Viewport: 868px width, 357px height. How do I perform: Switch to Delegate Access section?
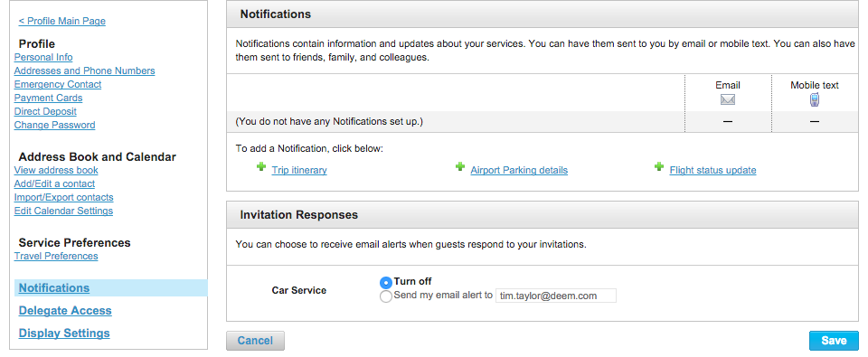(x=65, y=311)
